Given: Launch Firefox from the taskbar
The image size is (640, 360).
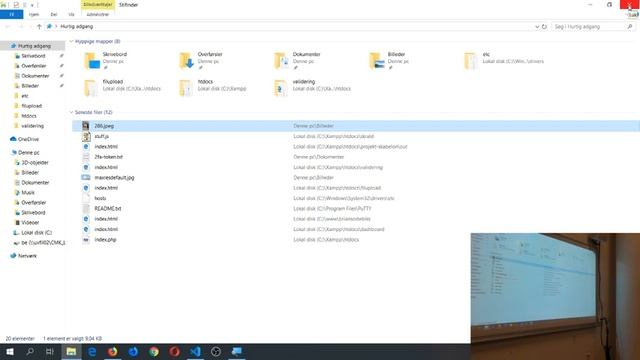Looking at the screenshot, I should (x=113, y=351).
